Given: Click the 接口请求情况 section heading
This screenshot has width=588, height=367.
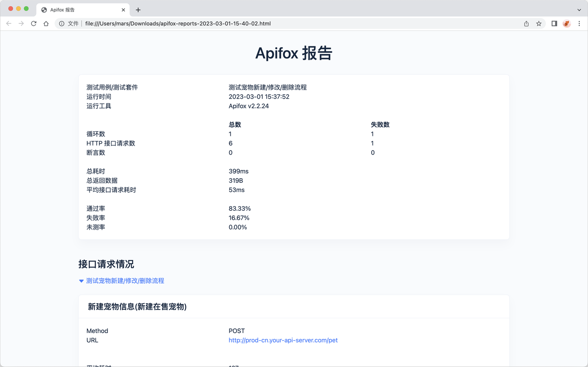Looking at the screenshot, I should pos(106,264).
